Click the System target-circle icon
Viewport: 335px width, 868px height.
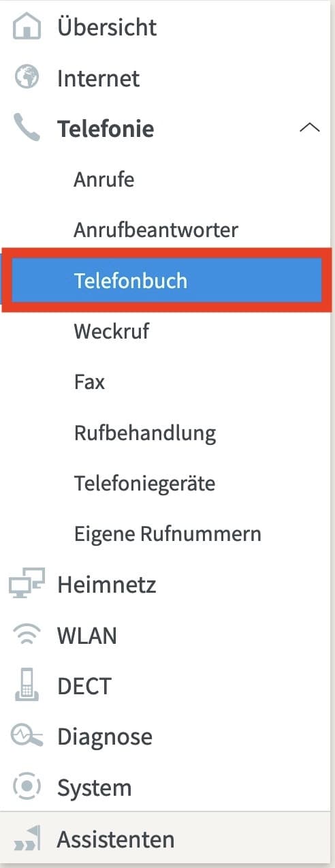[x=27, y=787]
